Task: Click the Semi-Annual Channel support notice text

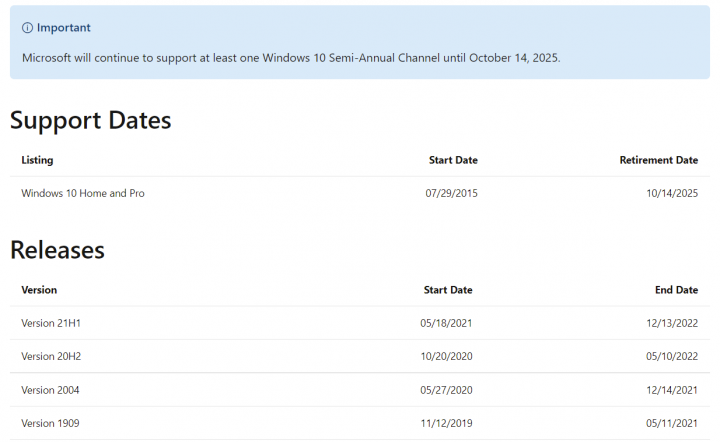Action: [291, 57]
